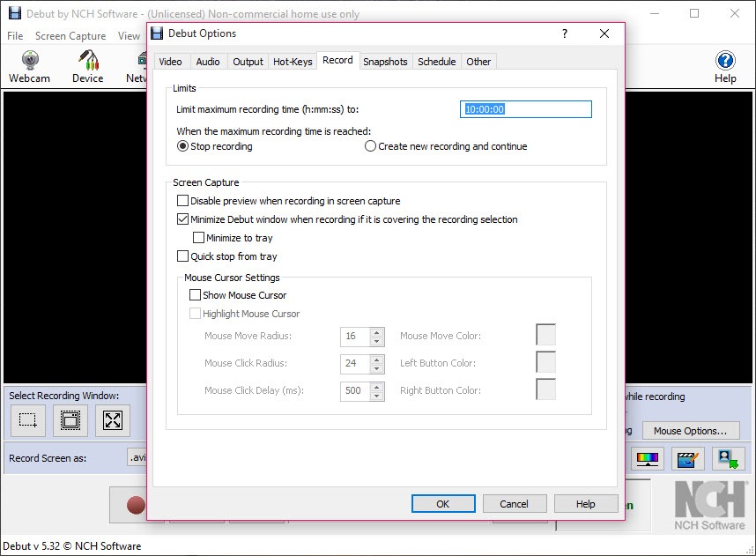Open the Screen Capture menu

[x=70, y=35]
